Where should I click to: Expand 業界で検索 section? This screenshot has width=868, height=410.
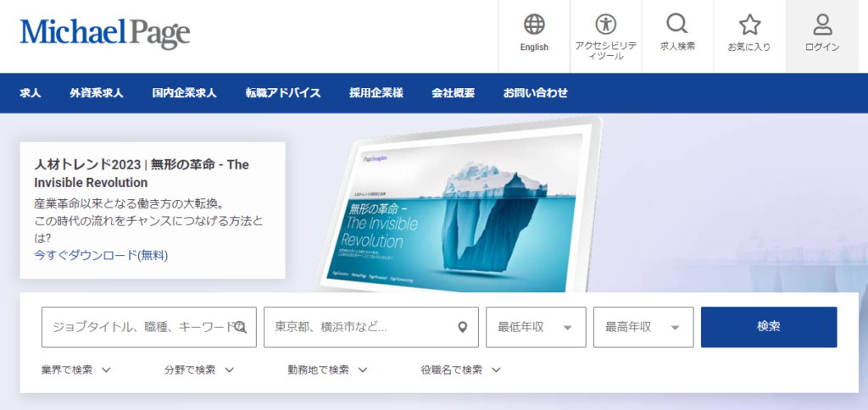click(x=76, y=370)
